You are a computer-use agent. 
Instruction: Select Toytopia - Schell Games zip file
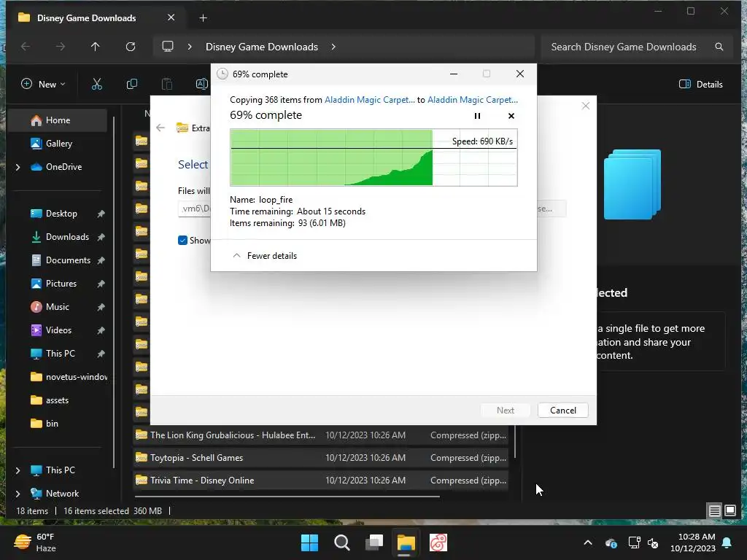click(x=321, y=458)
